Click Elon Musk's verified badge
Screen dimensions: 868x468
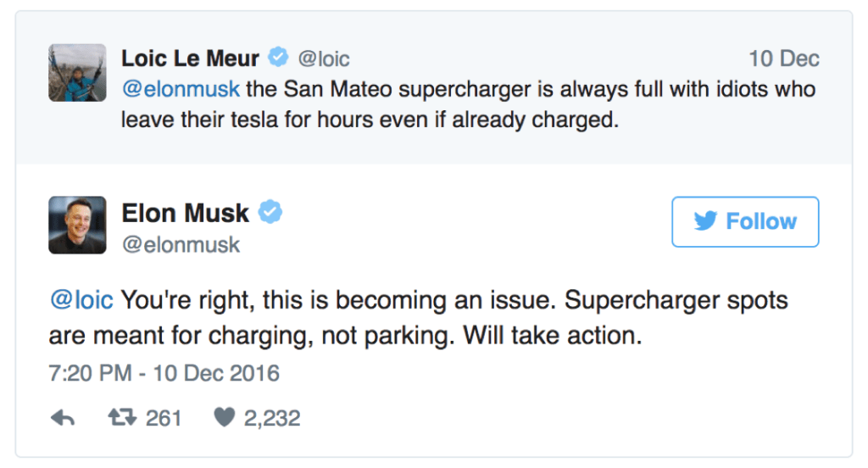click(x=270, y=213)
